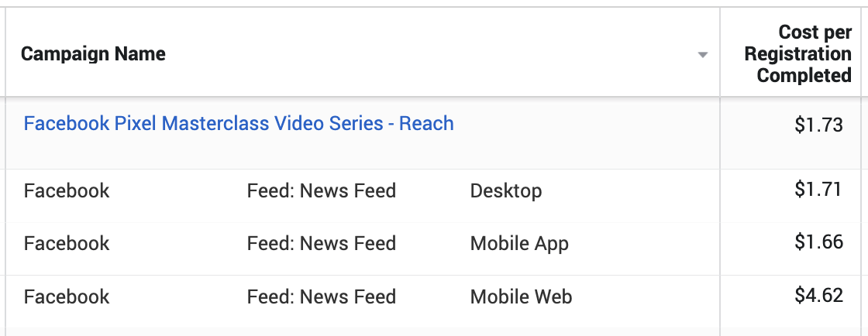Select the $1.66 cost value
The image size is (868, 336).
[x=818, y=242]
